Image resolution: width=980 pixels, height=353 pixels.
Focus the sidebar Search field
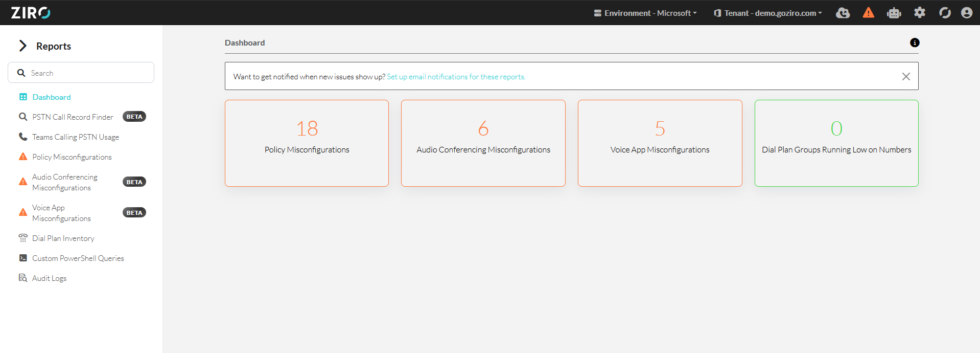click(x=81, y=73)
